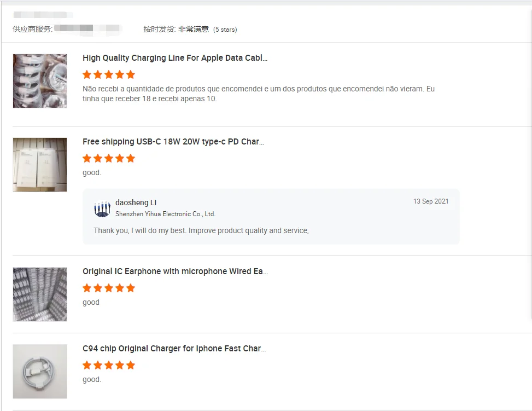Click the star rating under USB-C charger review
The width and height of the screenshot is (532, 411).
(109, 158)
